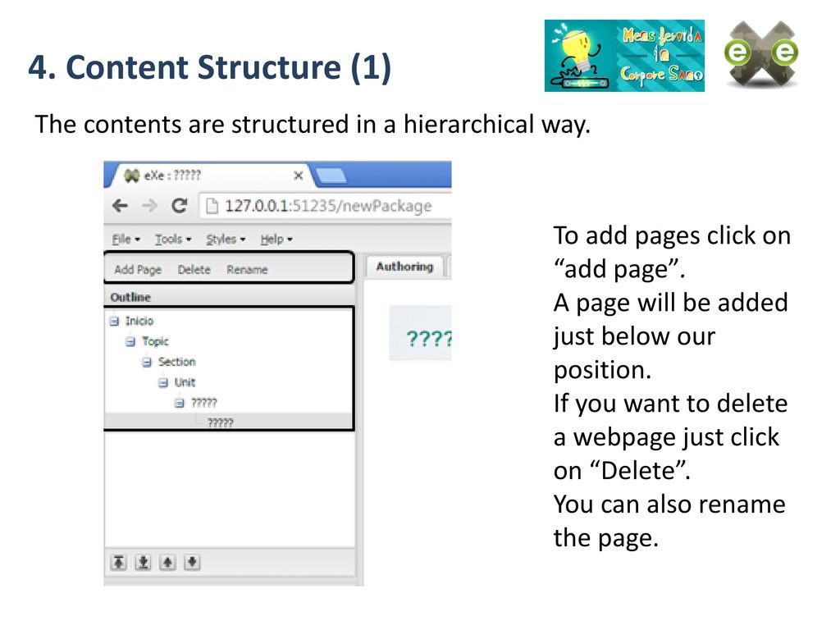This screenshot has height=630, width=840.
Task: Promote page with first outline arrow icon
Action: (x=118, y=562)
